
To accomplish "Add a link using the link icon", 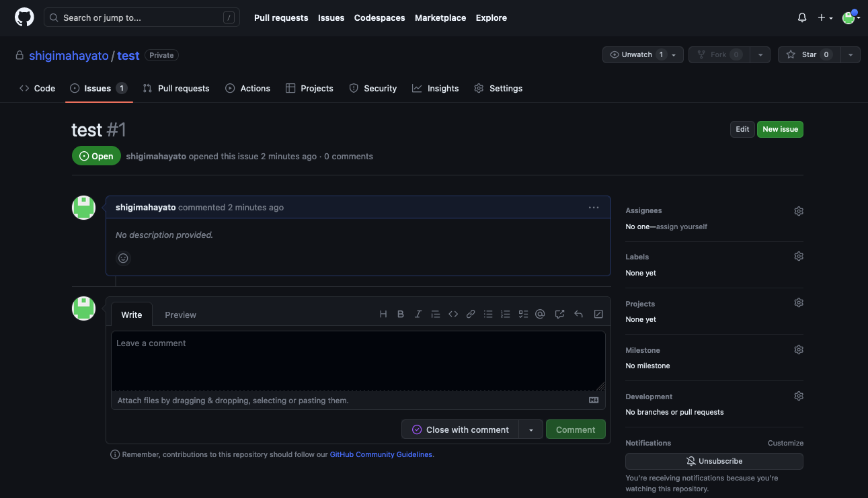I will pos(471,314).
